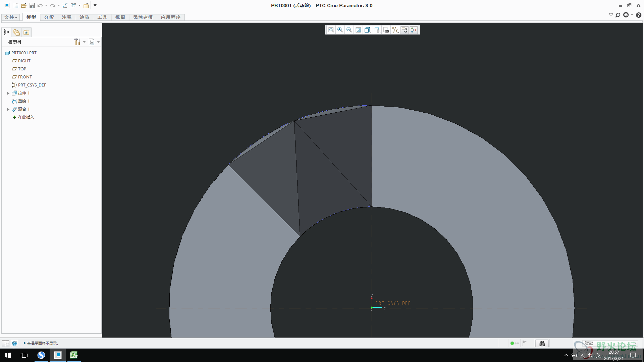Toggle the model tree pane icon in status bar
The width and height of the screenshot is (644, 362).
tap(6, 343)
